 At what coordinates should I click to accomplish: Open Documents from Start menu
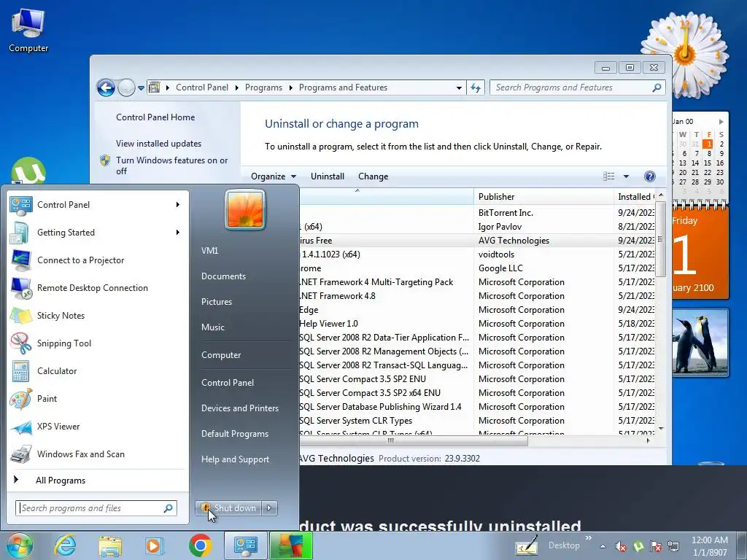click(x=223, y=276)
